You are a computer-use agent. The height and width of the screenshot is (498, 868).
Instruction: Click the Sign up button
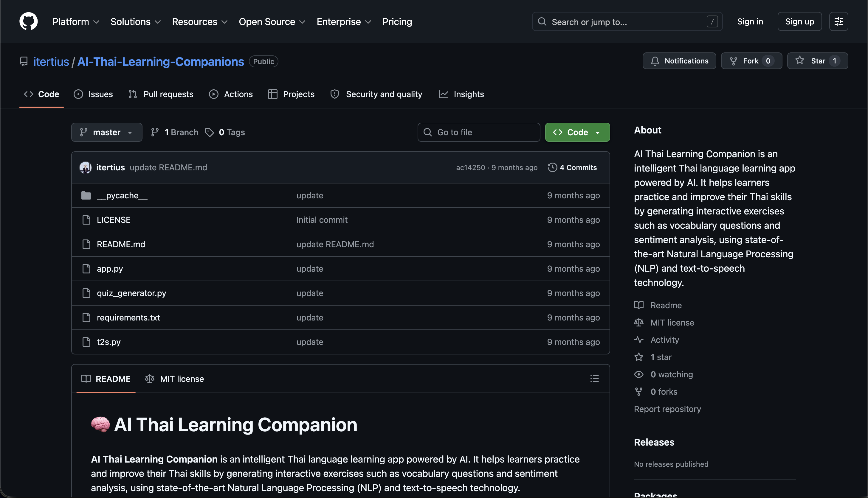(799, 21)
